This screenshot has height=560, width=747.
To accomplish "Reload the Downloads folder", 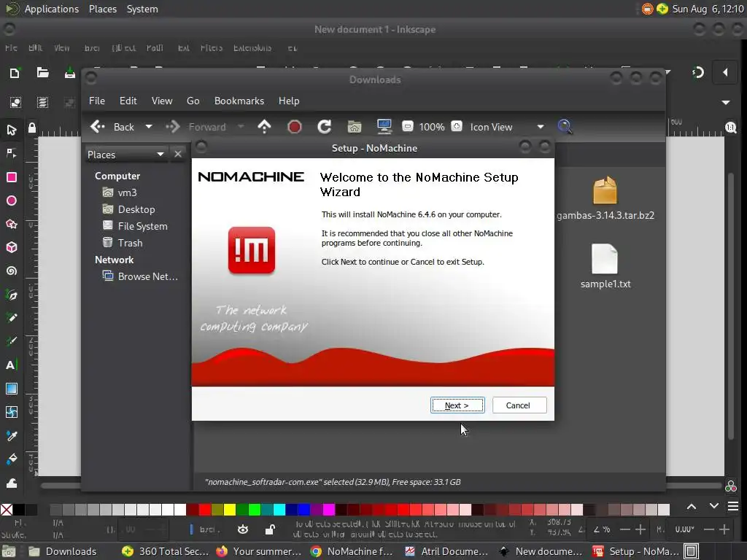I will (325, 127).
